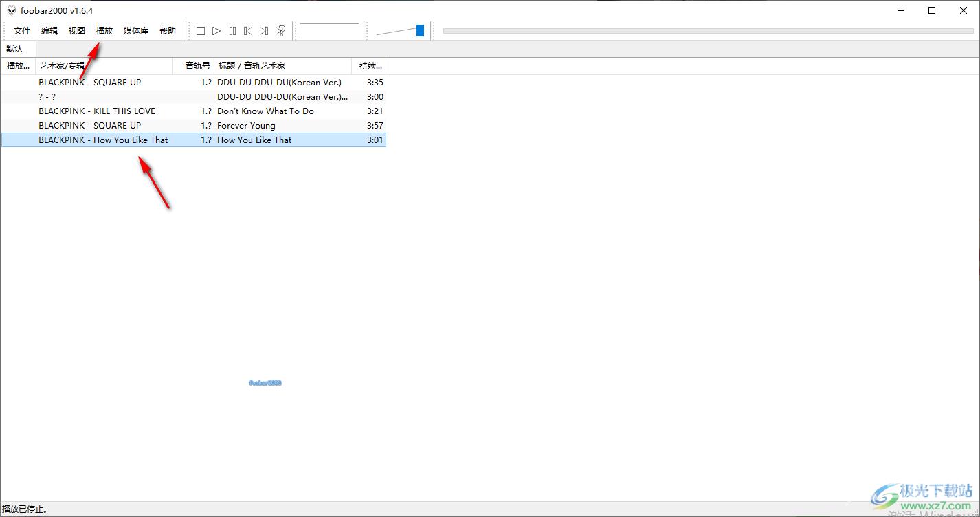Click the Stop playback button
Image resolution: width=980 pixels, height=517 pixels.
[201, 31]
